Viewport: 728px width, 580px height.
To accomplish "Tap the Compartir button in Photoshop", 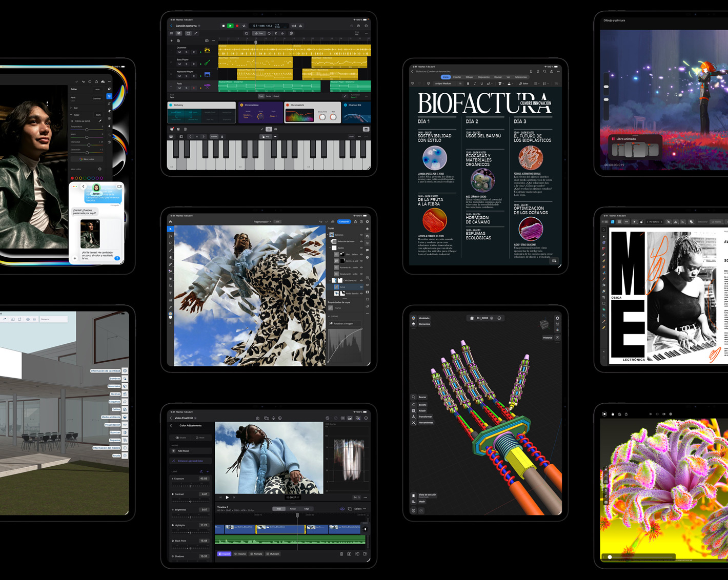I will point(343,222).
